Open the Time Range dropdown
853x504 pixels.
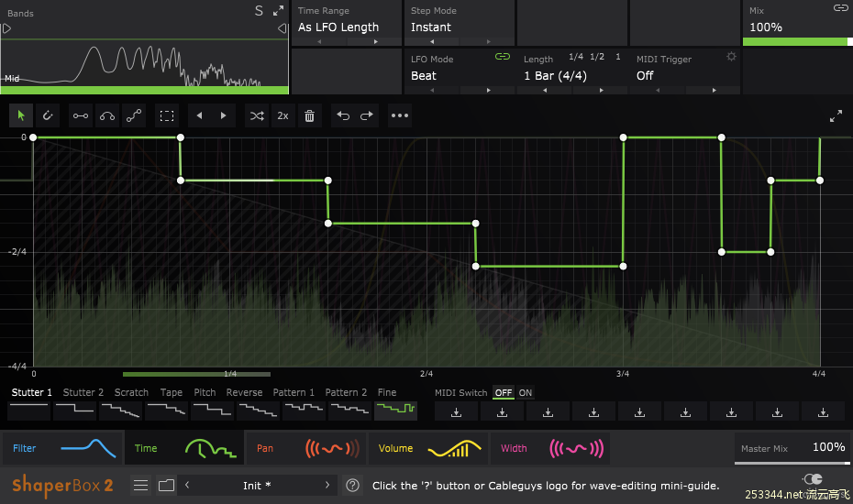[x=338, y=27]
